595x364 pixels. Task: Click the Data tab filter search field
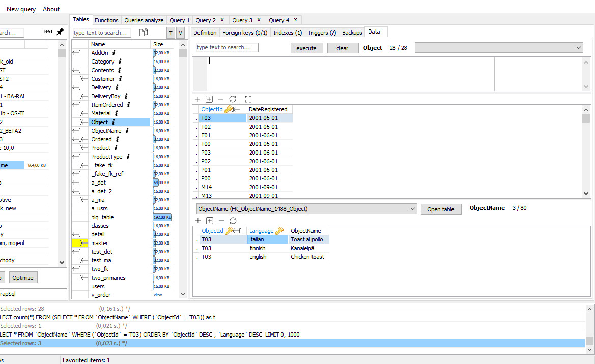pyautogui.click(x=227, y=47)
